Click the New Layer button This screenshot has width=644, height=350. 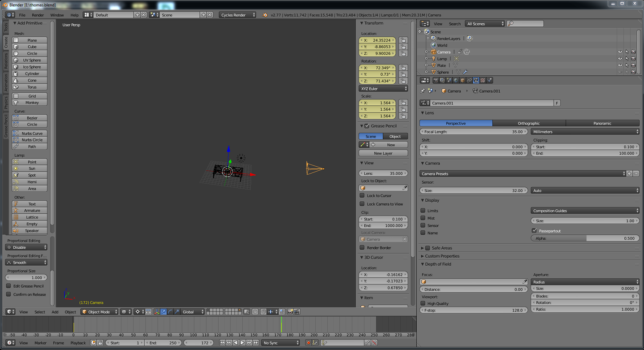point(383,153)
